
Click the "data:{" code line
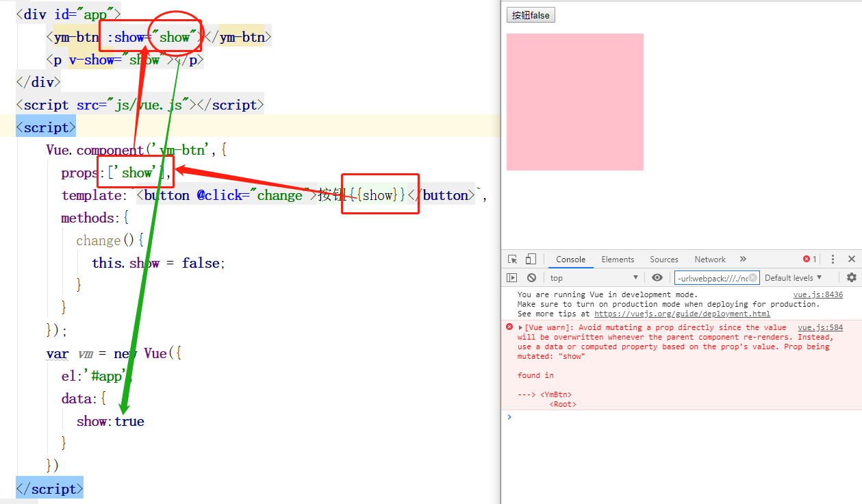tap(84, 399)
